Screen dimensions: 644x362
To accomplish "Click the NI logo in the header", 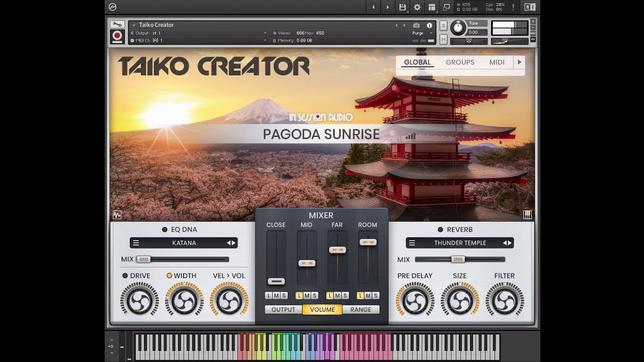I will pos(530,7).
